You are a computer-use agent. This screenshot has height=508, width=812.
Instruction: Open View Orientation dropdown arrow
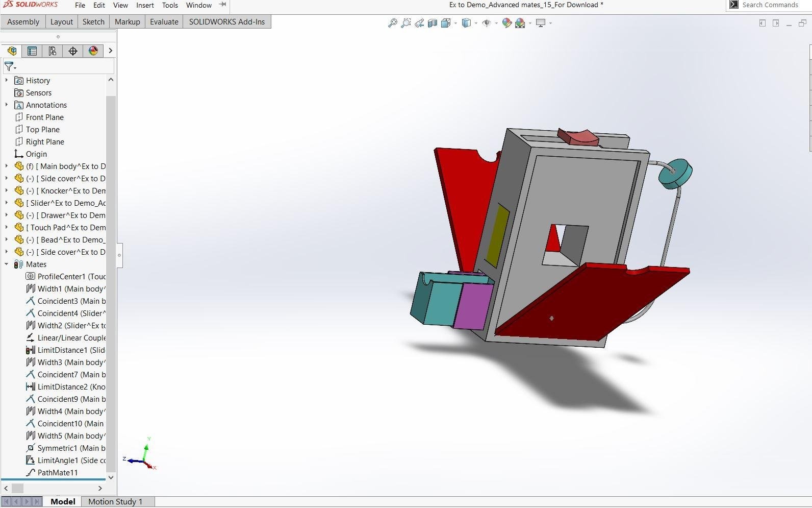455,23
